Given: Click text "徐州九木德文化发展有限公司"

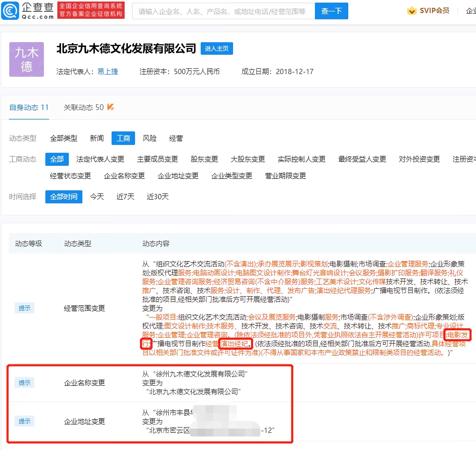Looking at the screenshot, I should (200, 374).
